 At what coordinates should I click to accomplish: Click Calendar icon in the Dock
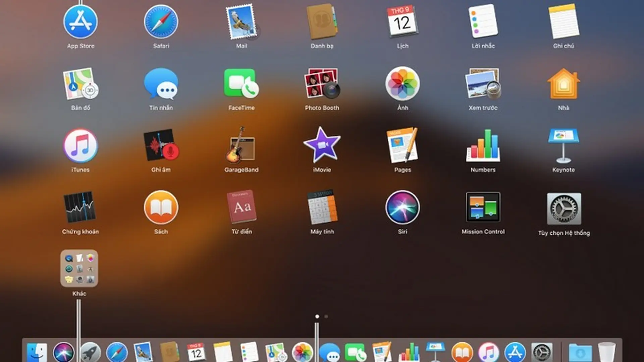[x=196, y=353]
